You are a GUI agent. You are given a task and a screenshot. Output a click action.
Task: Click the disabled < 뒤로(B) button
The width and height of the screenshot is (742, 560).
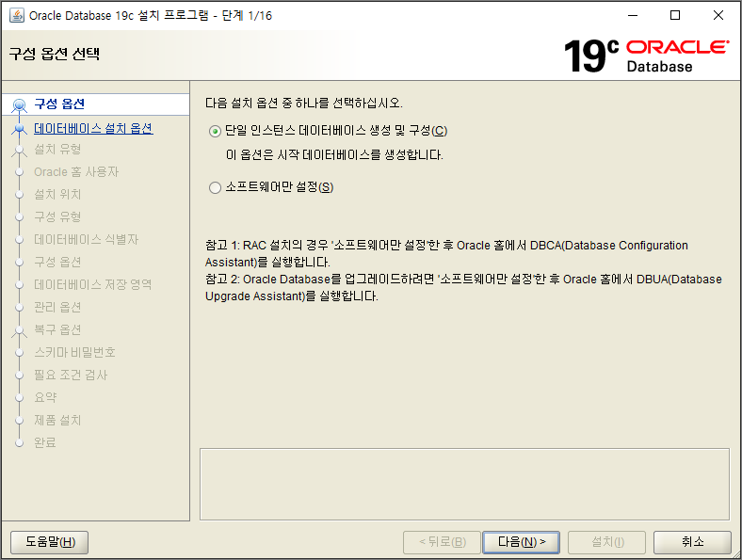click(x=442, y=542)
